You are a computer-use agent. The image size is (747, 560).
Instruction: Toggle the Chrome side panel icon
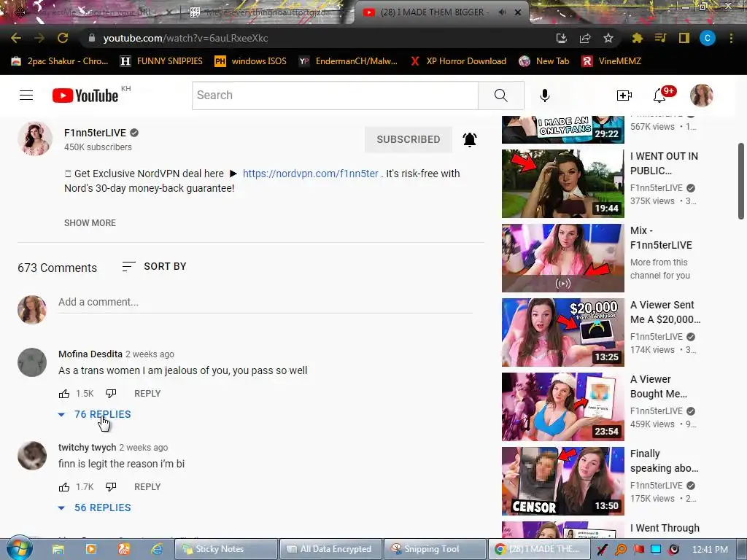(684, 38)
